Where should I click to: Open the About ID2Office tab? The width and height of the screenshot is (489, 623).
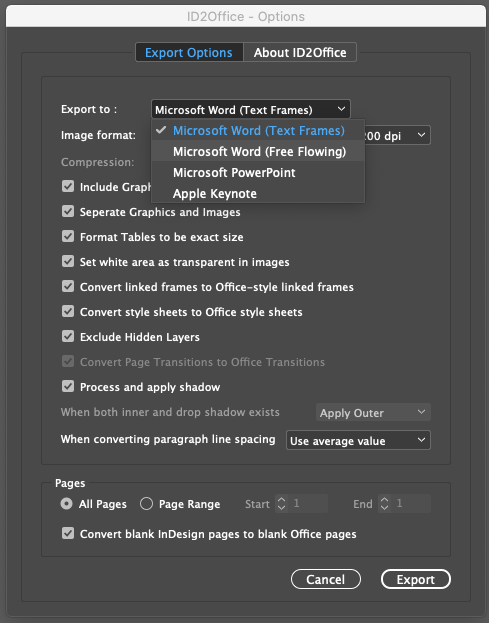pos(300,52)
